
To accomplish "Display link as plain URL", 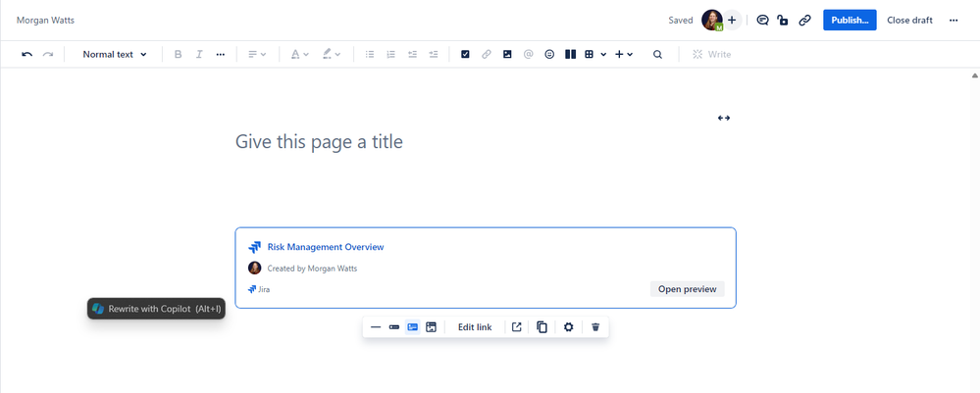I will pyautogui.click(x=376, y=327).
